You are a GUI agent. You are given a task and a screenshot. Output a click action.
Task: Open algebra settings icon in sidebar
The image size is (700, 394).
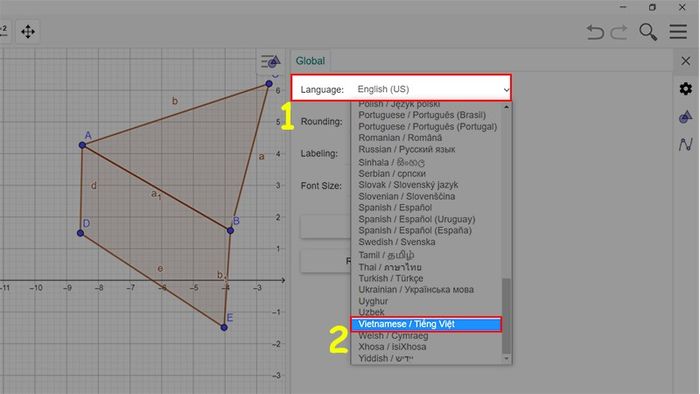[x=686, y=144]
